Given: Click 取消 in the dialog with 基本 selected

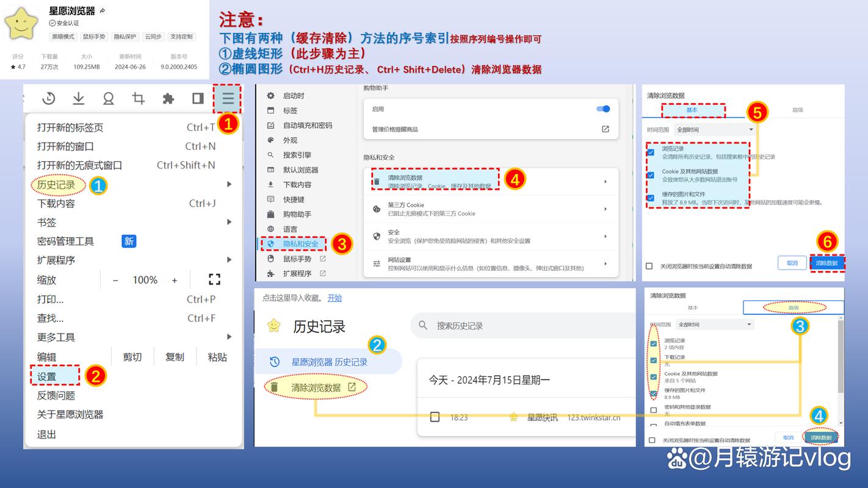Looking at the screenshot, I should (792, 263).
